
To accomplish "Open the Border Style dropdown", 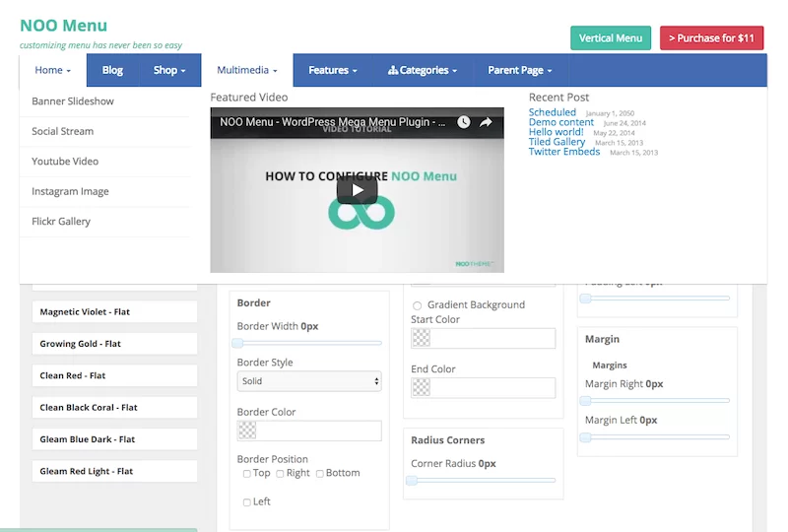I will click(x=308, y=381).
